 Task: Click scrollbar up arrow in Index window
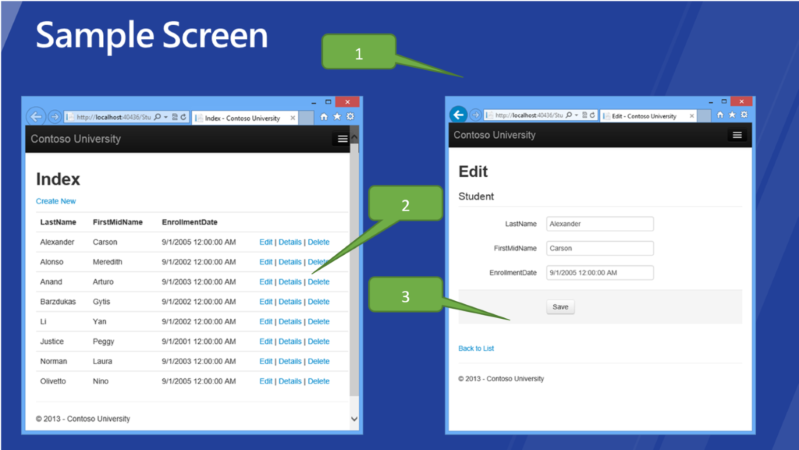tap(354, 137)
